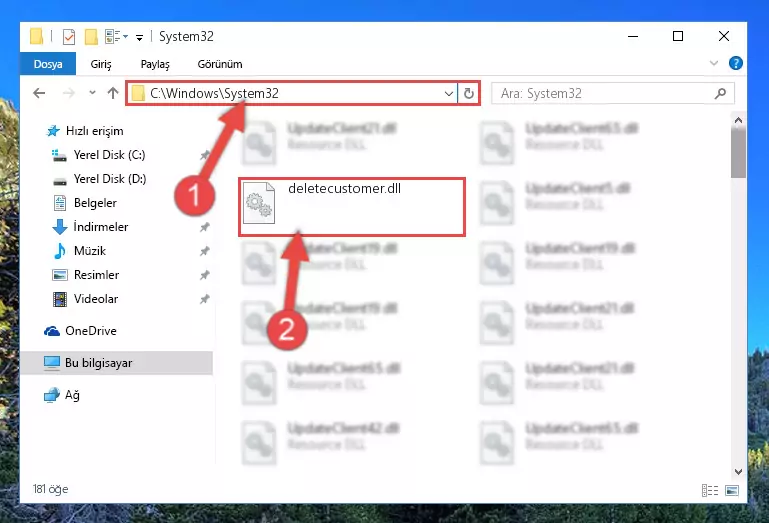Click the vertical scrollbar thumb
Viewport: 769px width, 523px height.
pos(738,153)
